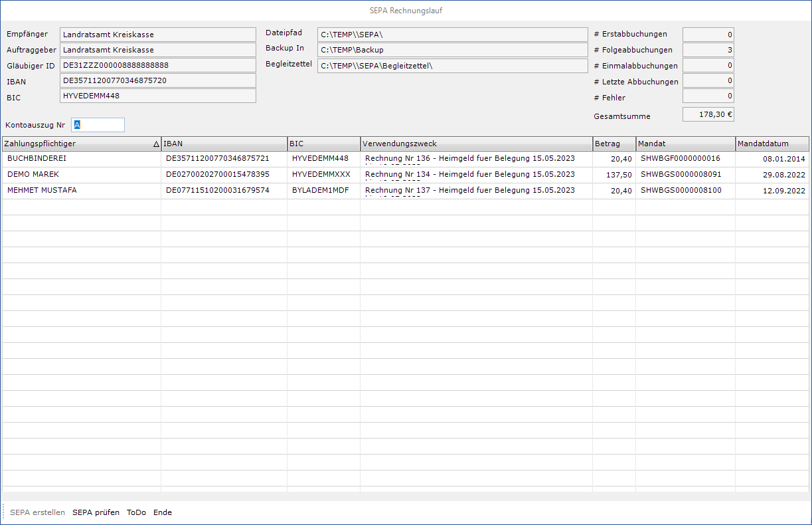The height and width of the screenshot is (525, 812).
Task: Click the sort arrow in Zahlungspflichtiger header
Action: pos(156,144)
